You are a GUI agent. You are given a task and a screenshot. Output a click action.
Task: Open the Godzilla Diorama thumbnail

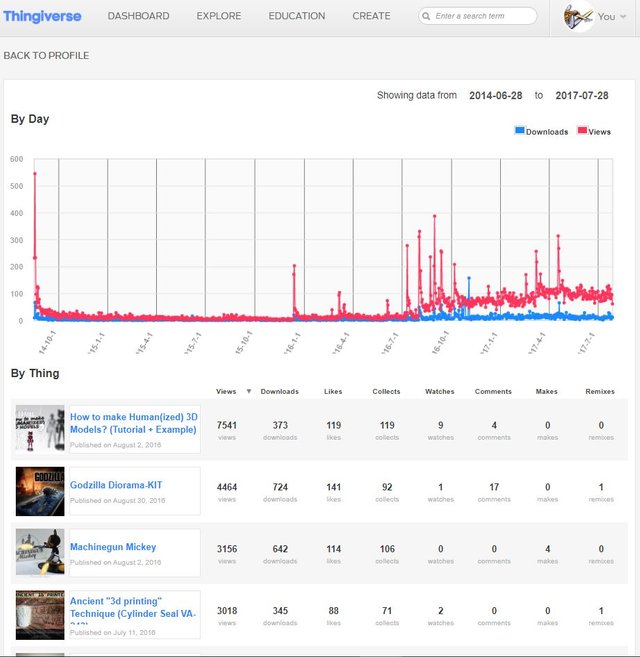pos(40,491)
